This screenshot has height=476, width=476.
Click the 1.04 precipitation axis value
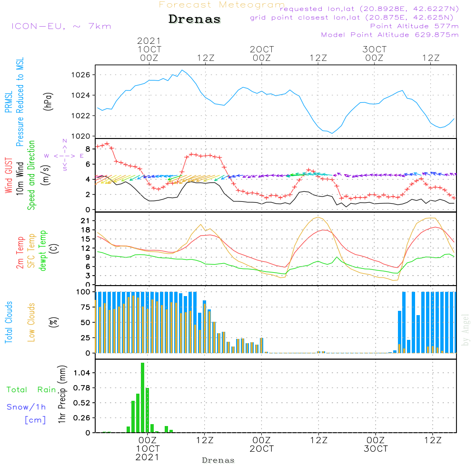point(82,373)
